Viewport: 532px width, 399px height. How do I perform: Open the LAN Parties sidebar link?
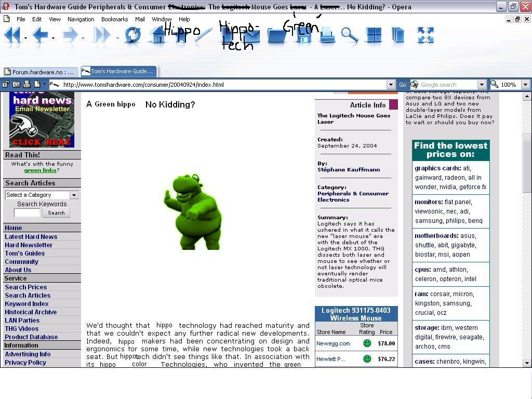click(22, 320)
